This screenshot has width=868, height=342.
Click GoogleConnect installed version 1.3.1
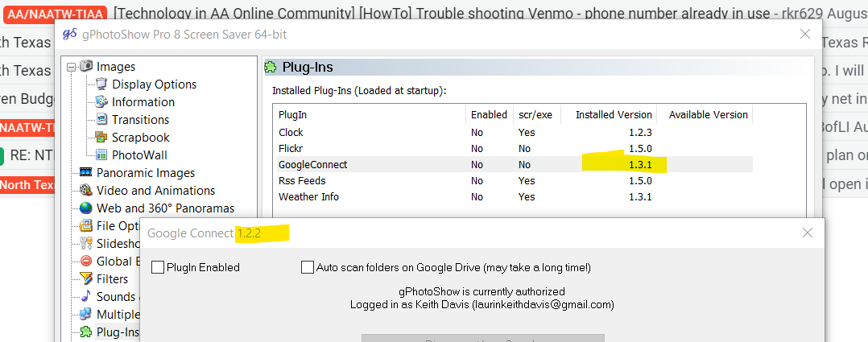coord(640,165)
